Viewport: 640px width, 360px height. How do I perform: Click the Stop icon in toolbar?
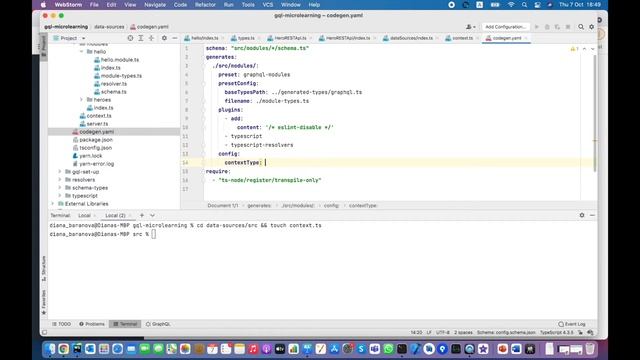tap(568, 27)
